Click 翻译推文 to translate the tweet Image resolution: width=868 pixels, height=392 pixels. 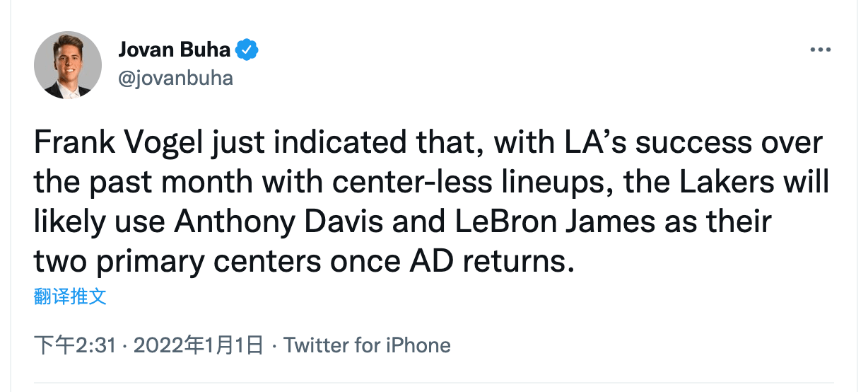coord(70,296)
